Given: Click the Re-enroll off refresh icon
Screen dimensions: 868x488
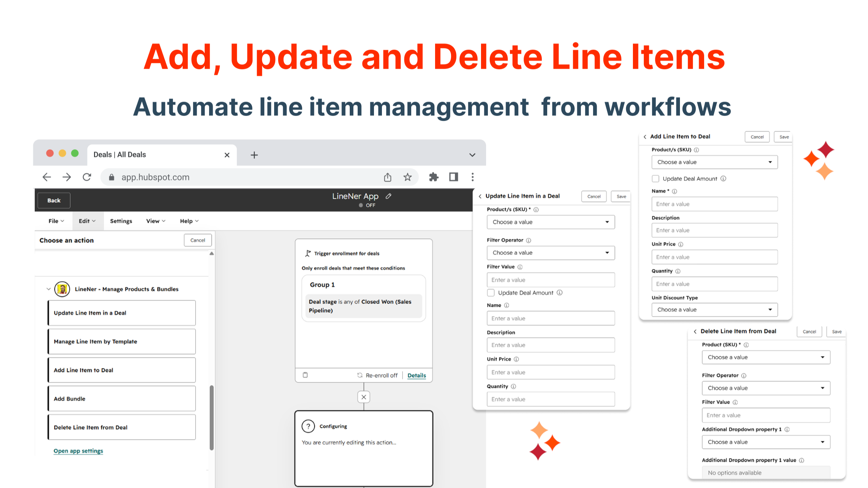Looking at the screenshot, I should tap(360, 375).
